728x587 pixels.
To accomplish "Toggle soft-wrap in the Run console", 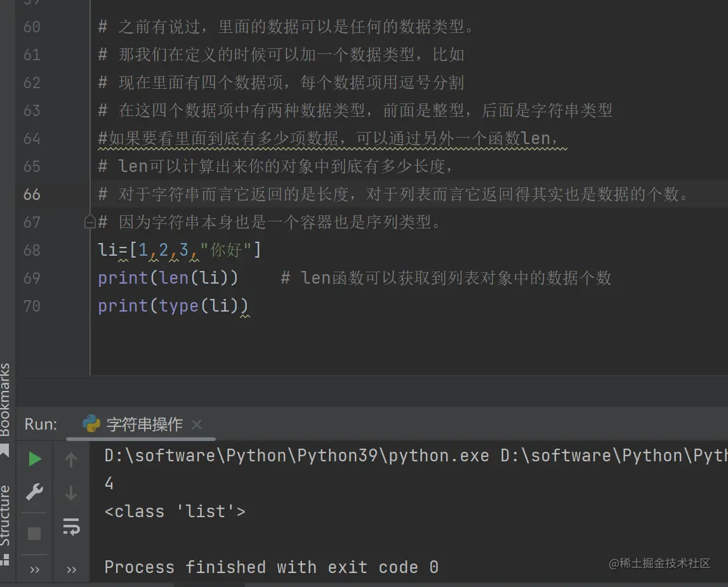I will [71, 526].
